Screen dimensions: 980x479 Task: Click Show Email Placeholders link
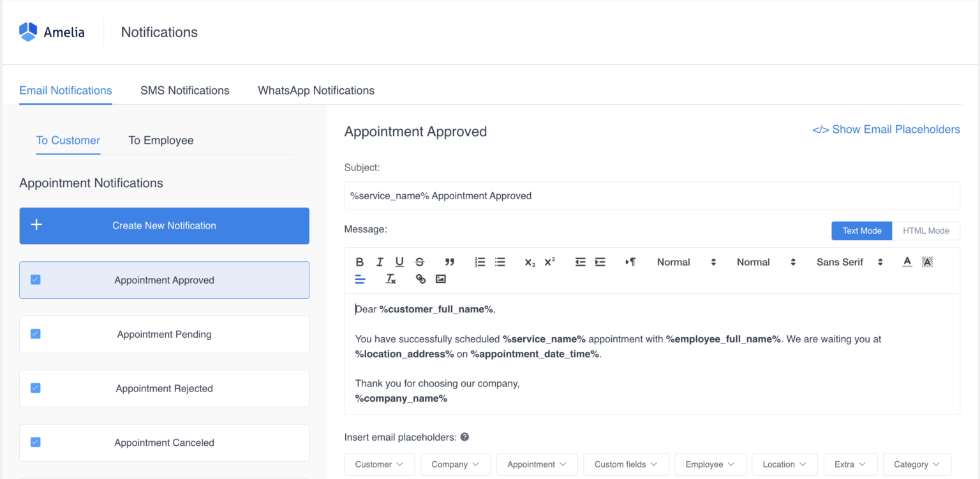point(886,129)
